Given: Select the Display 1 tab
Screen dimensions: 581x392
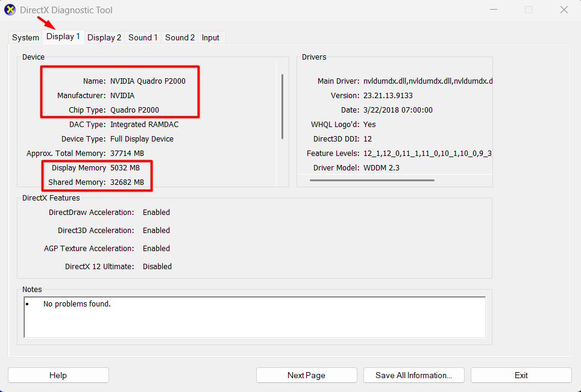Looking at the screenshot, I should (x=63, y=37).
